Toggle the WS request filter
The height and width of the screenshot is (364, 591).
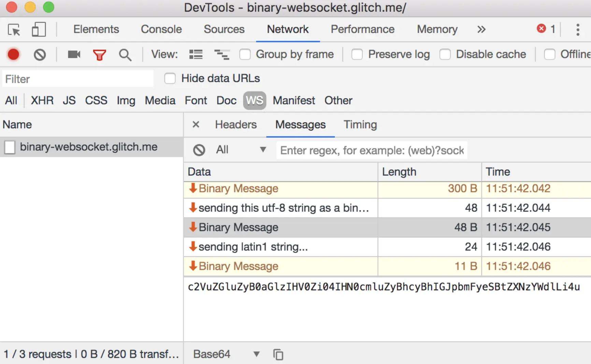click(255, 101)
